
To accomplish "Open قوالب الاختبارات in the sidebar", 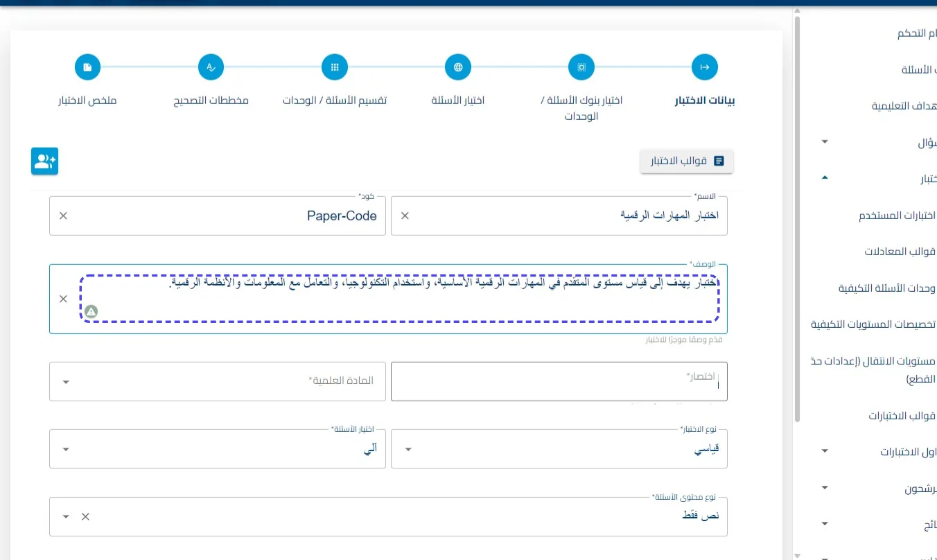I will 903,416.
